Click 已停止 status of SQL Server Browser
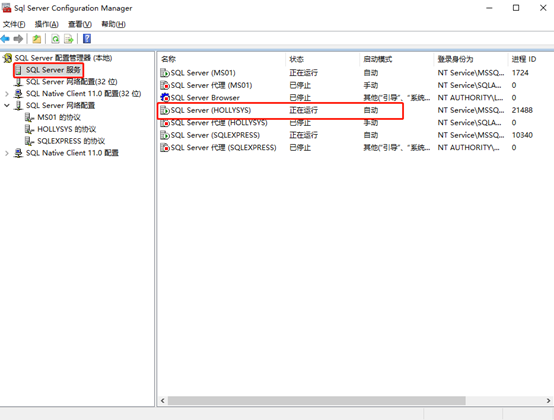 [x=300, y=97]
